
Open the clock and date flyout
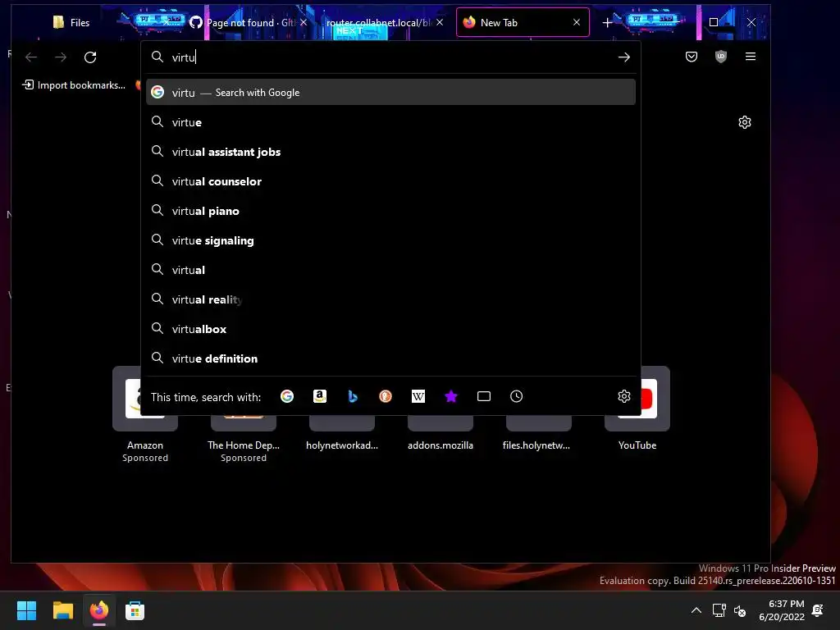point(781,610)
